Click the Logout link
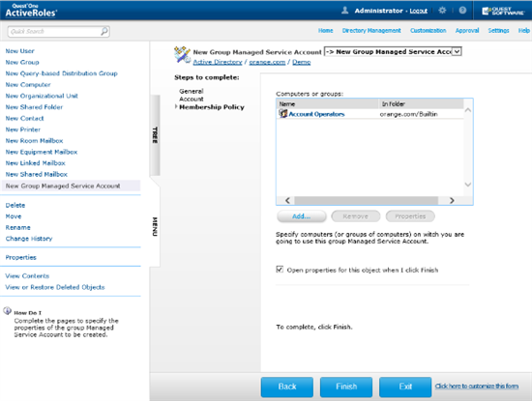Viewport: 532px width, 401px height. [418, 11]
